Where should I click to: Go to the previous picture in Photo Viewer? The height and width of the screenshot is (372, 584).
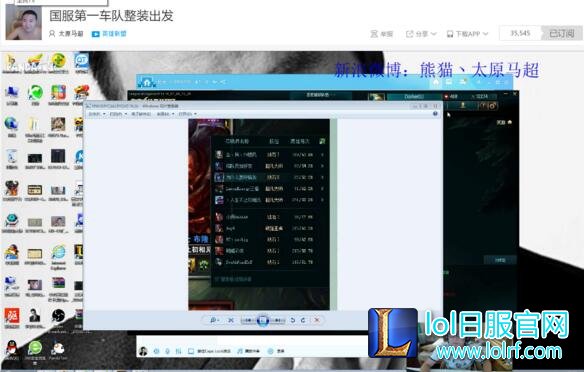pyautogui.click(x=249, y=320)
